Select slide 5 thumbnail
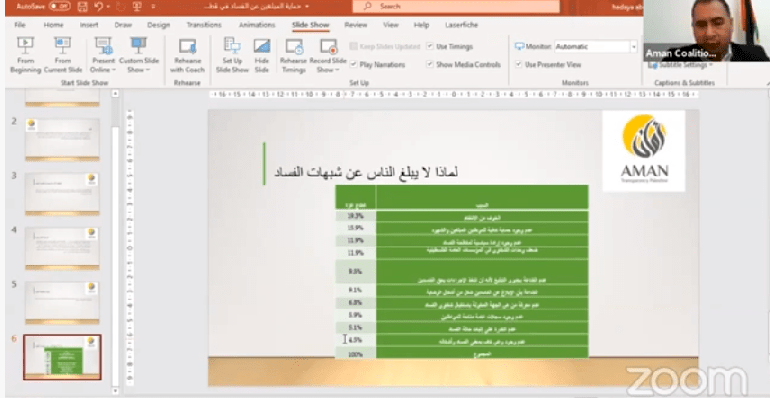Image resolution: width=770 pixels, height=398 pixels. [62, 303]
